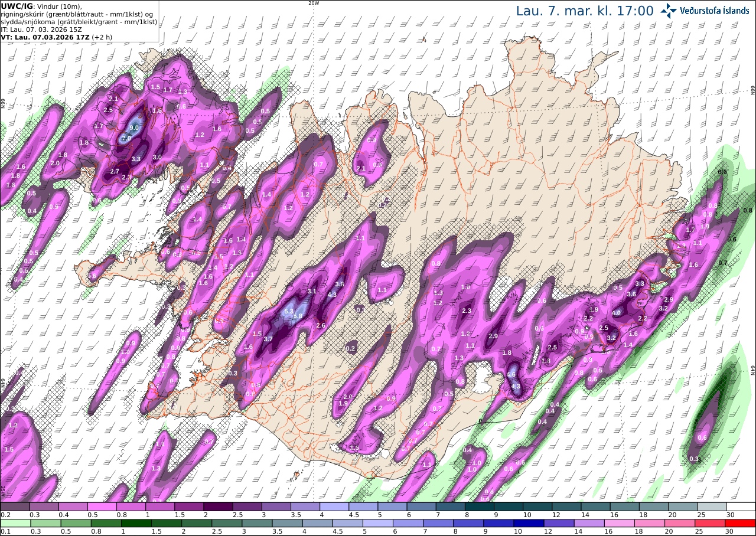Click the Veðurstofa Íslands logo icon
This screenshot has width=756, height=536.
(x=669, y=10)
